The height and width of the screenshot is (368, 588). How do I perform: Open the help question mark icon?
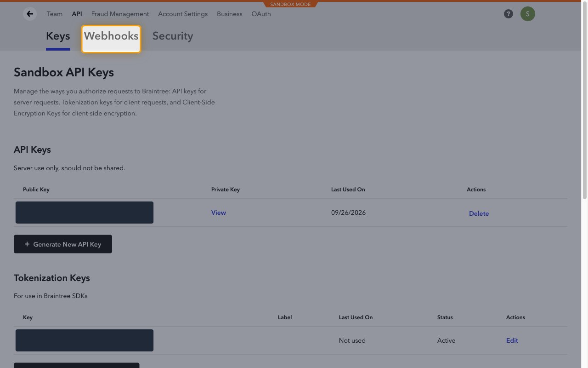508,14
